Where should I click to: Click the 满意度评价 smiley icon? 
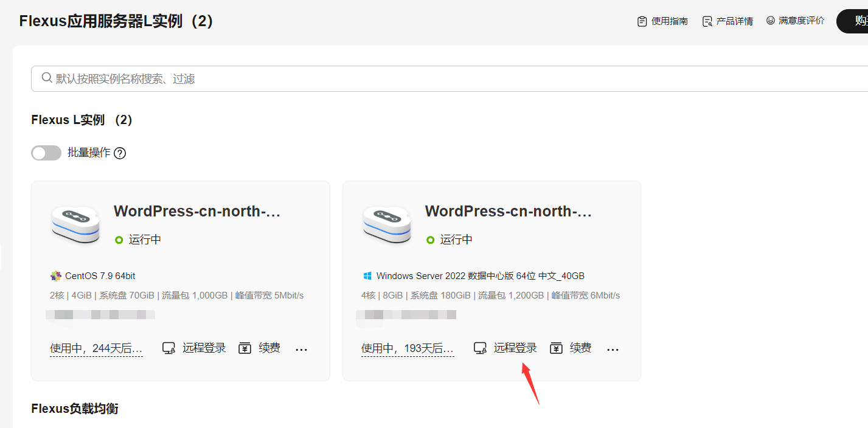click(771, 21)
